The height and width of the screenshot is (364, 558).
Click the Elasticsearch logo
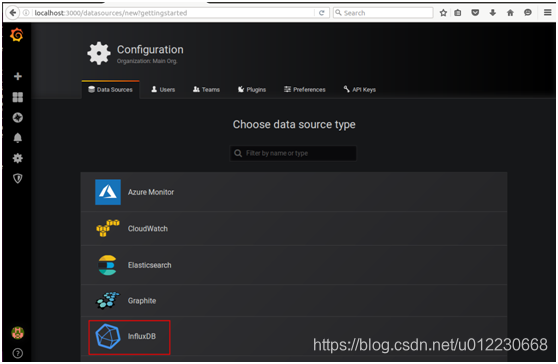(x=107, y=265)
